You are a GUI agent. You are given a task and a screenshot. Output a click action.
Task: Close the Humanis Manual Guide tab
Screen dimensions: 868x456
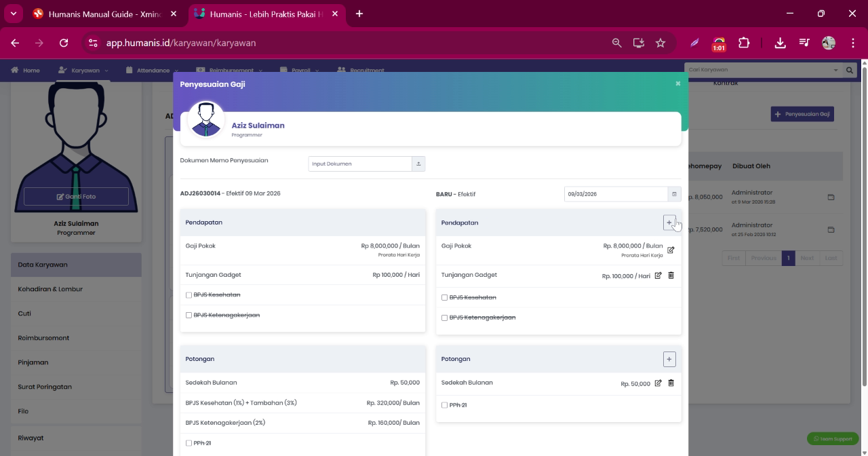tap(174, 14)
